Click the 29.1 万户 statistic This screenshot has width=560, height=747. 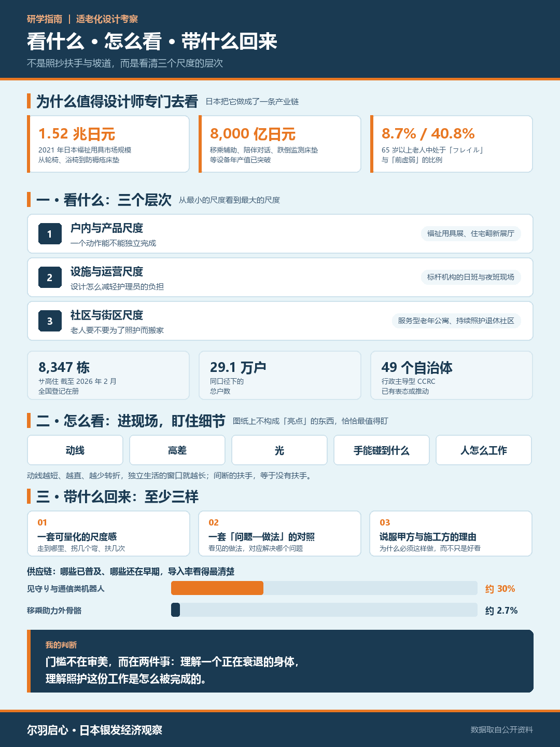coord(238,367)
